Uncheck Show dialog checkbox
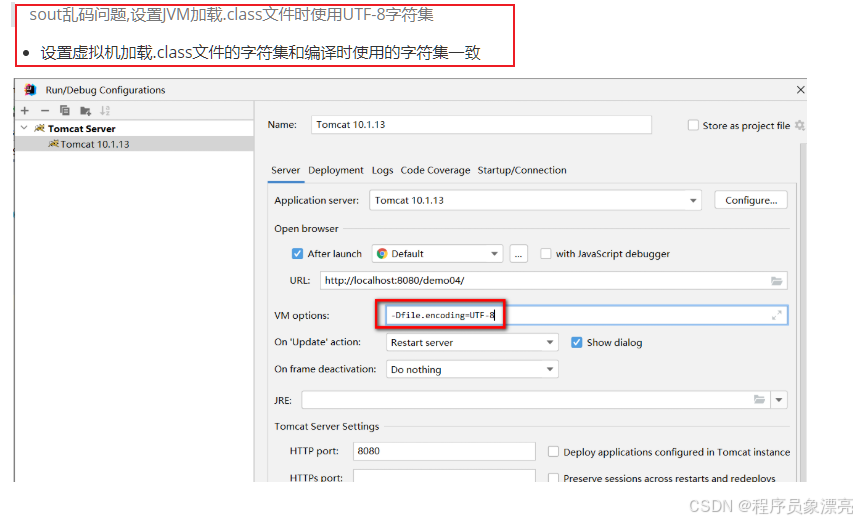Viewport: 857px width, 521px height. [577, 343]
